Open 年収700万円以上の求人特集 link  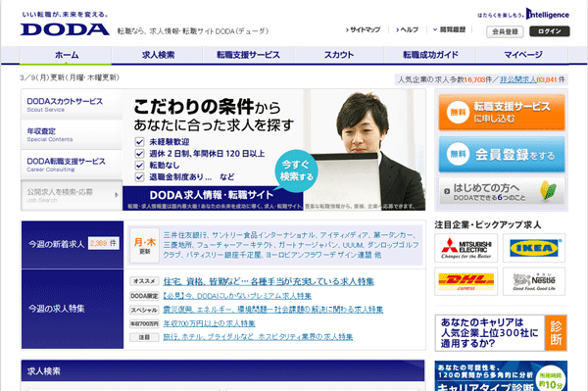pyautogui.click(x=209, y=323)
